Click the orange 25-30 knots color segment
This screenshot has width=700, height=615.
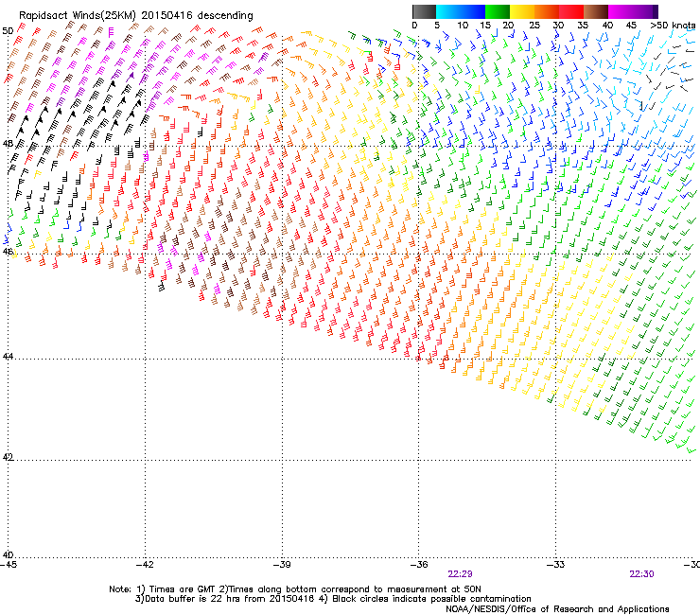(547, 11)
